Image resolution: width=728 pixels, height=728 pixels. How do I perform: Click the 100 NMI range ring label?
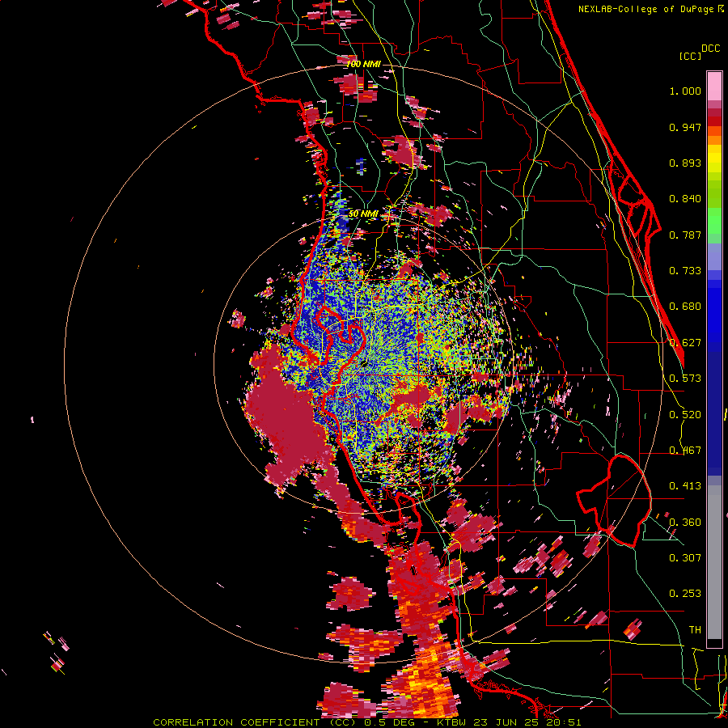coord(363,64)
